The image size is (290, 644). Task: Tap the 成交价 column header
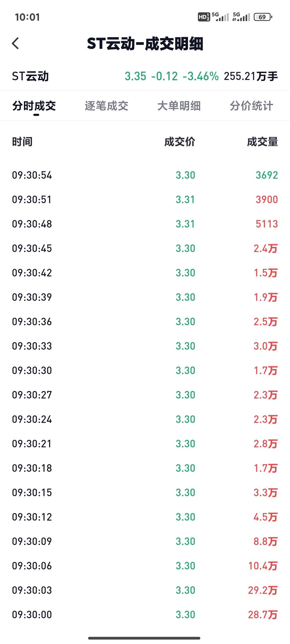tap(180, 142)
